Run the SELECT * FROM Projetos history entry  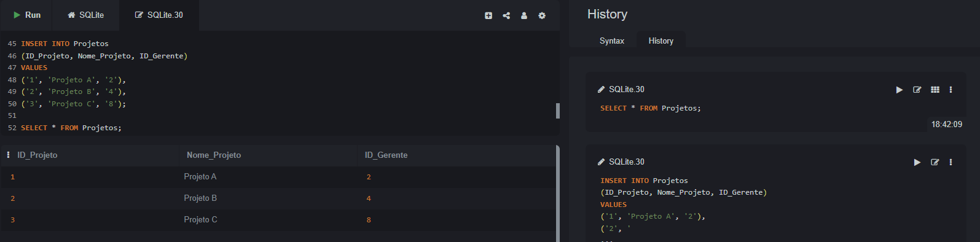pos(900,90)
